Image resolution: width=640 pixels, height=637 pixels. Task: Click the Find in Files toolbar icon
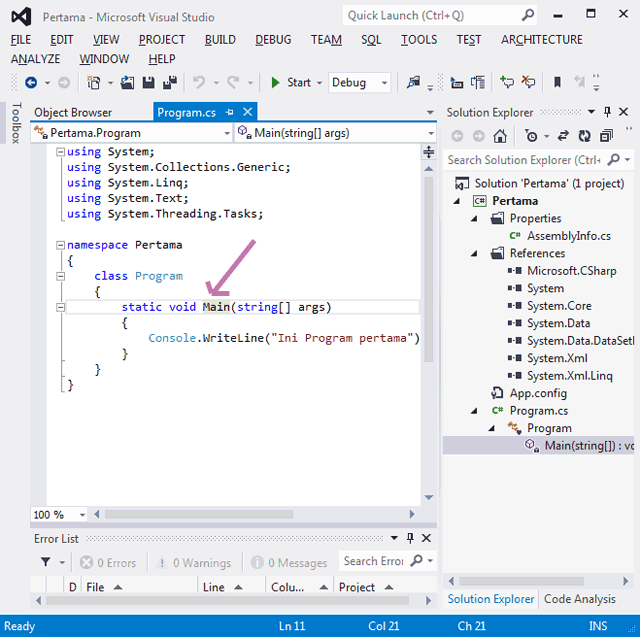[413, 83]
